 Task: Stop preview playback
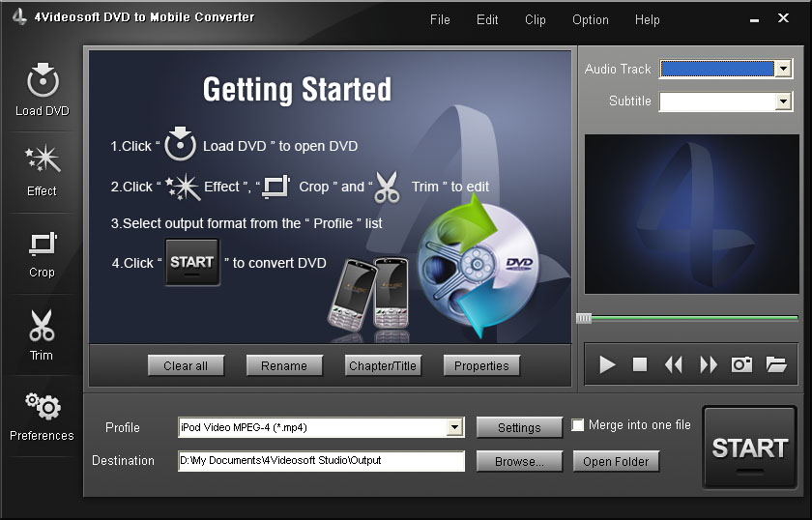coord(640,364)
